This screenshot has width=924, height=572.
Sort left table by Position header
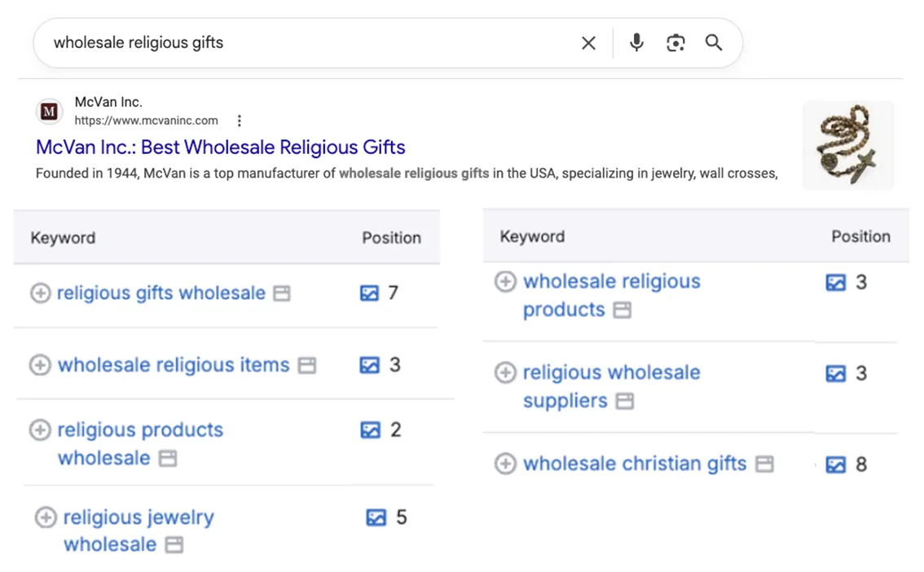[391, 238]
